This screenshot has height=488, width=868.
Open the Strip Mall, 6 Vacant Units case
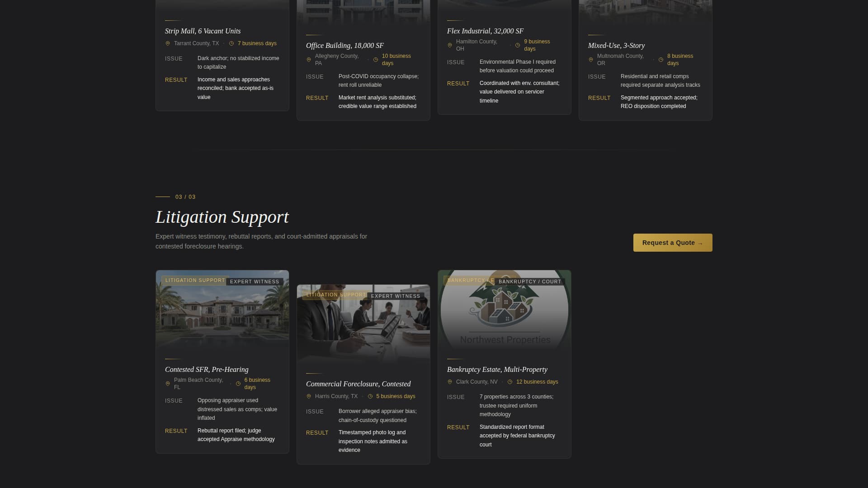203,31
